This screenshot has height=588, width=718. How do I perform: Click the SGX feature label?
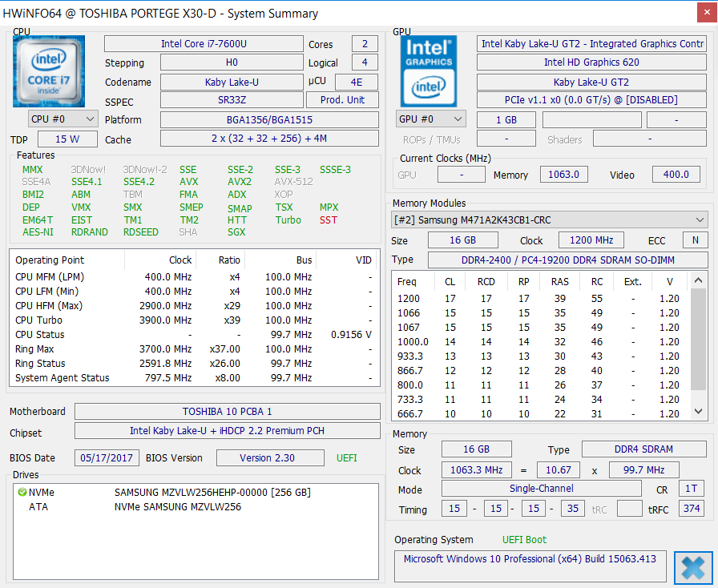click(236, 232)
